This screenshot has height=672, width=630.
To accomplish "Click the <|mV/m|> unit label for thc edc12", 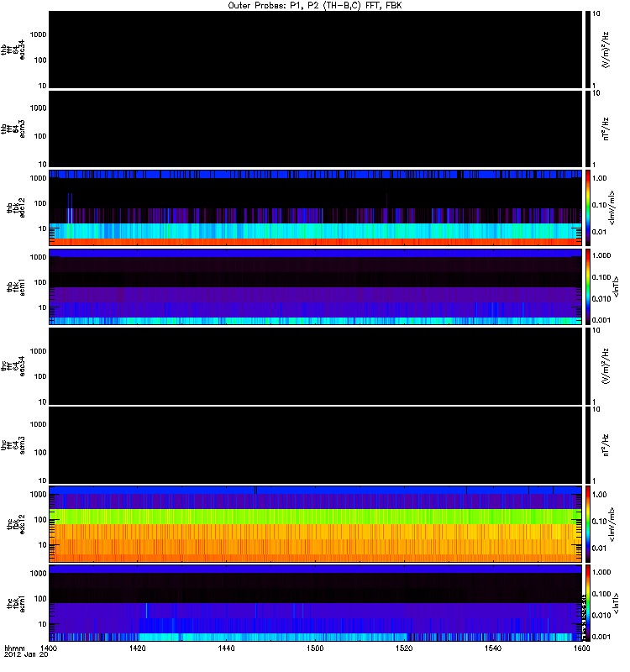I will pyautogui.click(x=612, y=524).
